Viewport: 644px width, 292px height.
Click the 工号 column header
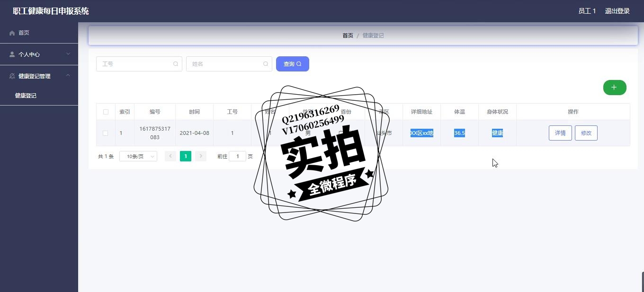pos(232,112)
